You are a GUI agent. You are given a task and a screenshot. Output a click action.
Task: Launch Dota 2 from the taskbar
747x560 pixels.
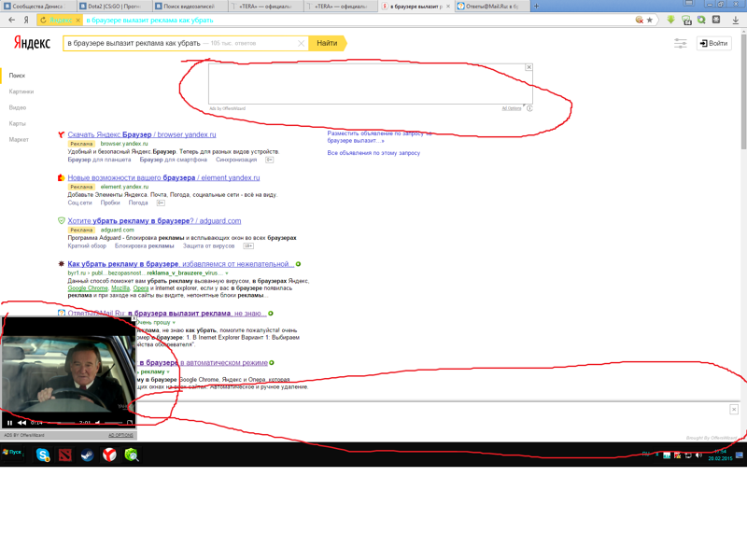pos(65,455)
